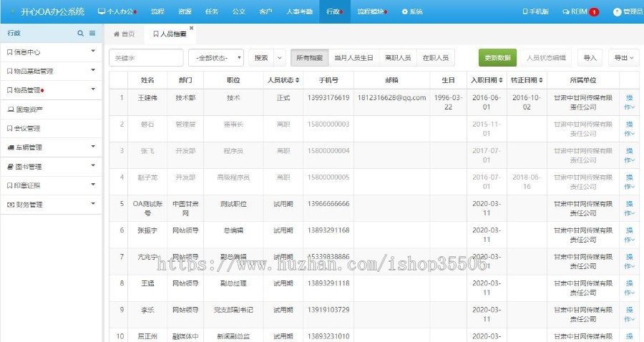Click the search magnifier icon in 行政 sidebar header
This screenshot has width=644, height=342.
(80, 33)
